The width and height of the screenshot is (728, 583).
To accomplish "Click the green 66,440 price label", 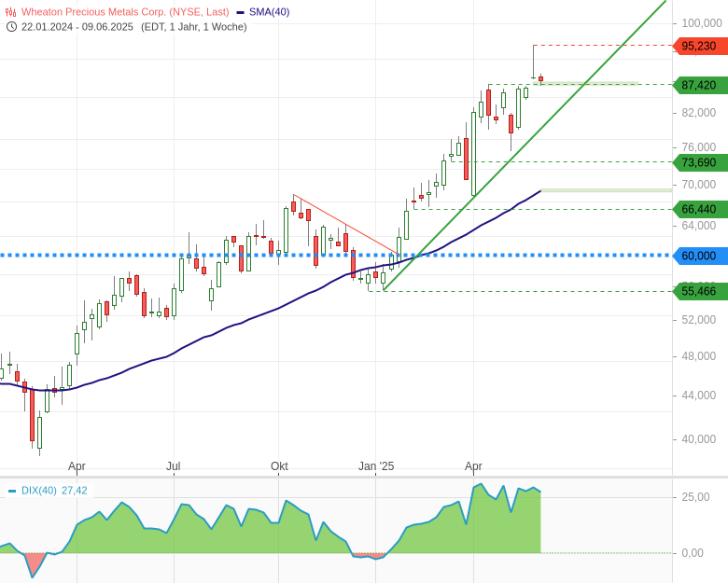I will (701, 209).
